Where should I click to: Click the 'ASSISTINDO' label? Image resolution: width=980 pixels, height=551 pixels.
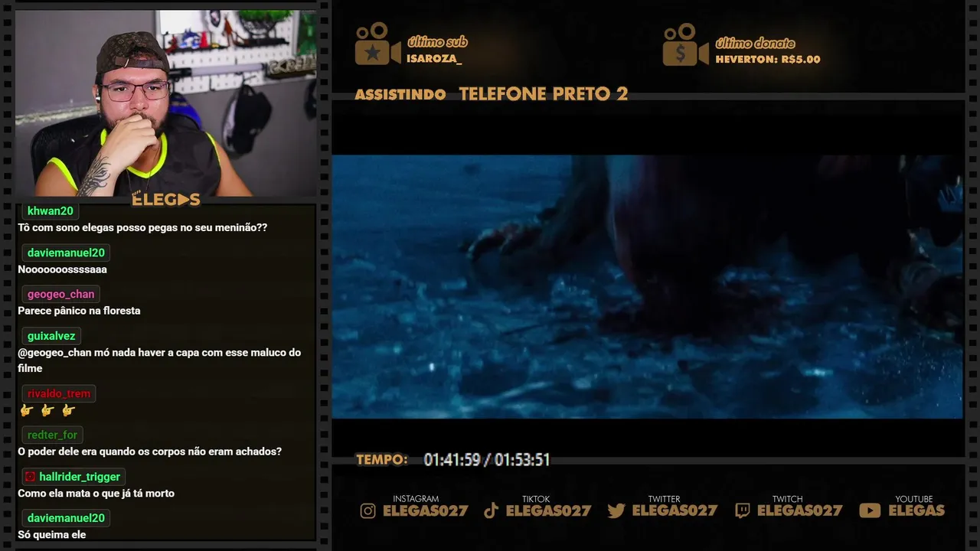click(x=400, y=95)
